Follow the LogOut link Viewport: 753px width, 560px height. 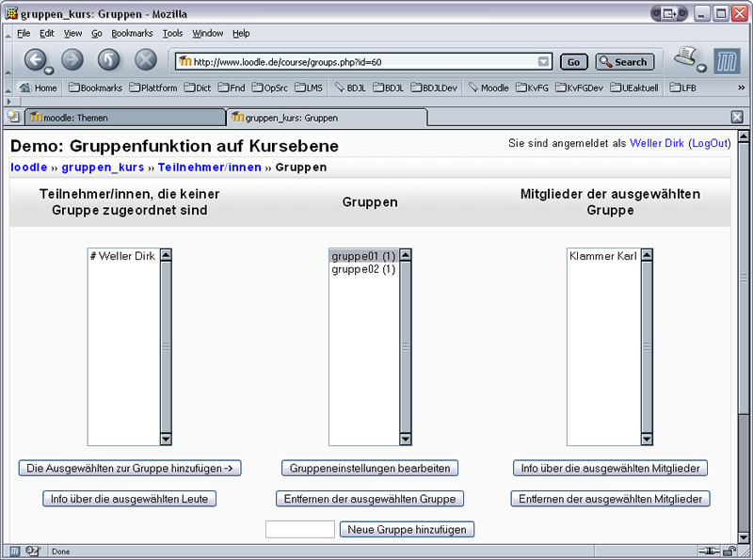pyautogui.click(x=709, y=144)
